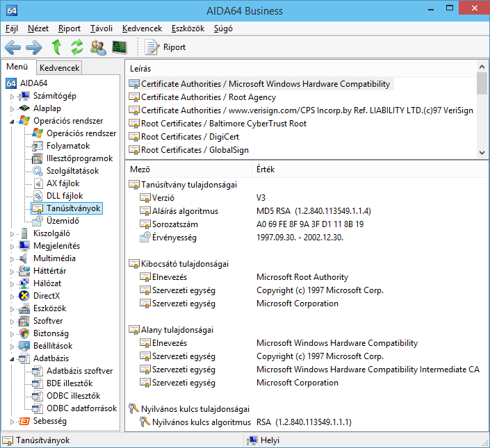Select the Számítógép computer icon

click(24, 96)
